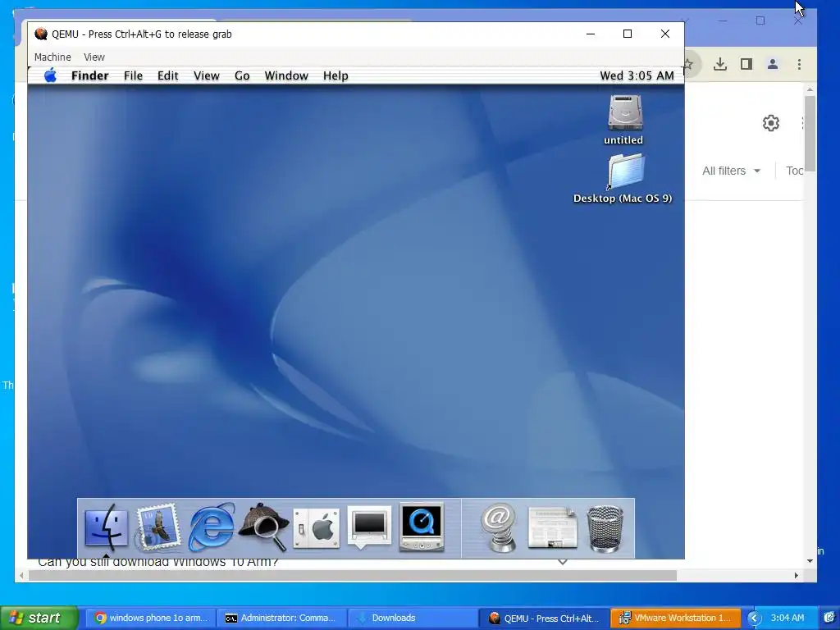Screen dimensions: 840x630
Task: Click the taskbar clock 3:04 AM
Action: click(x=787, y=619)
